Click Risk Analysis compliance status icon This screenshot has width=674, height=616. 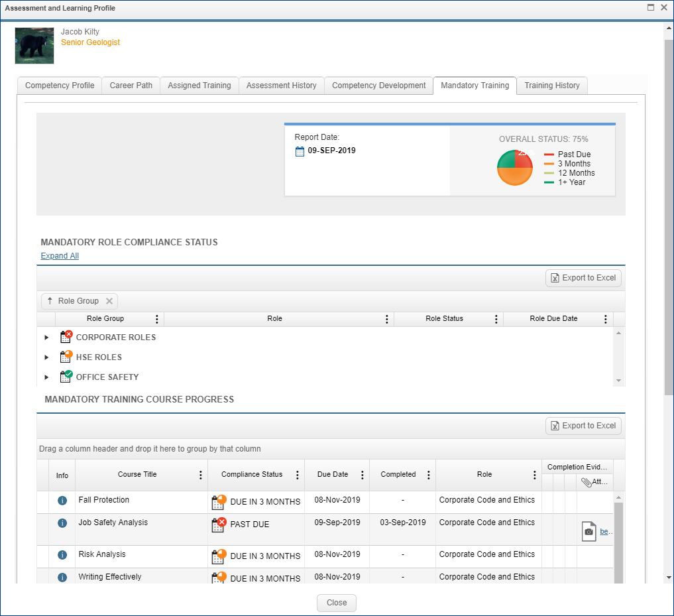click(219, 556)
